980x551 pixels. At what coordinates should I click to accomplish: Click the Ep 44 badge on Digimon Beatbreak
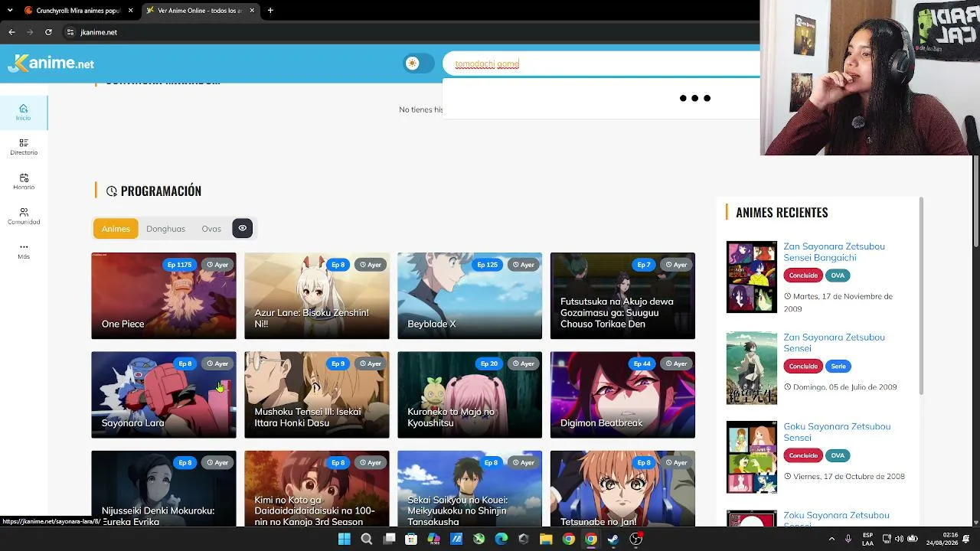(x=642, y=364)
